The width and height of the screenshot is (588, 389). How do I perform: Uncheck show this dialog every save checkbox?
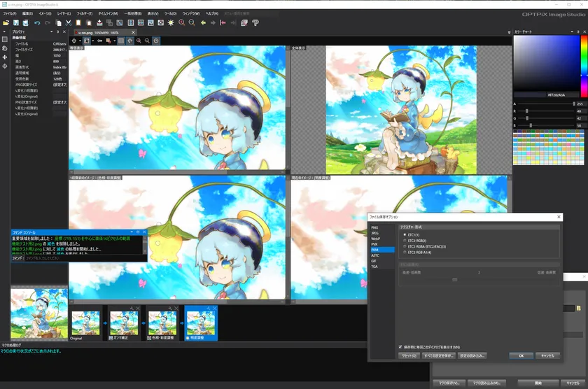pyautogui.click(x=400, y=347)
